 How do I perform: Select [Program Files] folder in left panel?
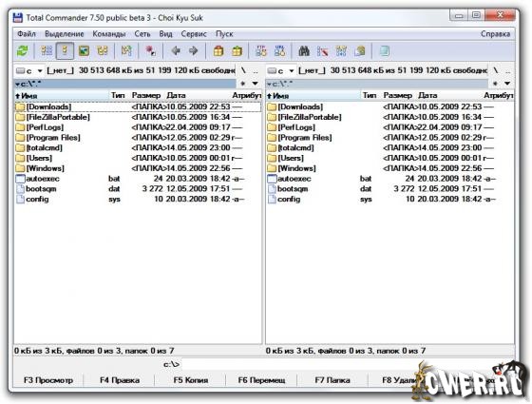coord(138,138)
